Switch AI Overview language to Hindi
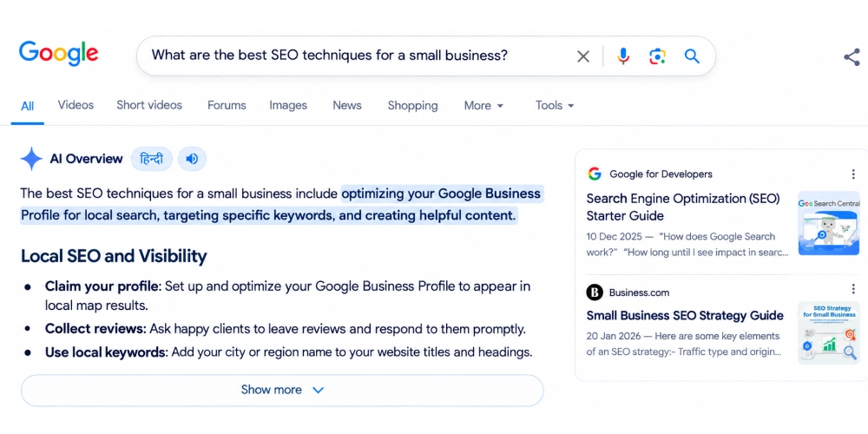The width and height of the screenshot is (868, 434). click(152, 159)
